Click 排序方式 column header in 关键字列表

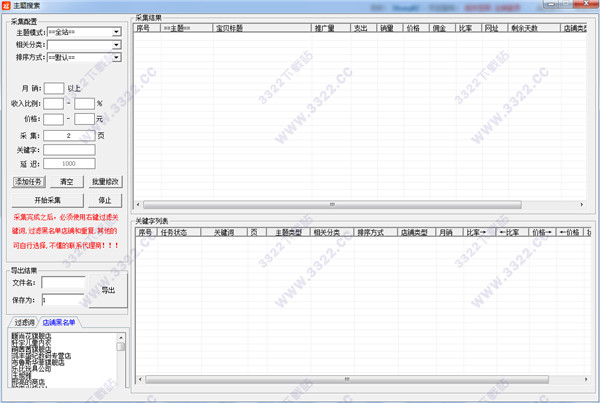pos(376,232)
